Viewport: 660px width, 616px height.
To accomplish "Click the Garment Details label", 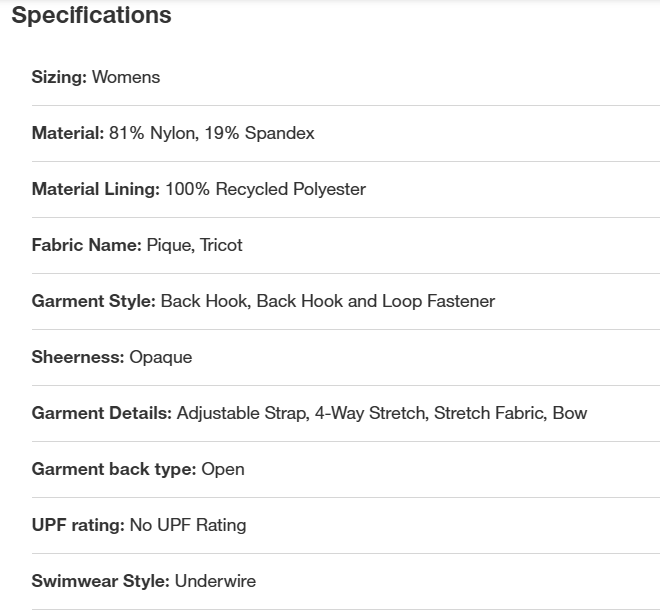I will (102, 413).
